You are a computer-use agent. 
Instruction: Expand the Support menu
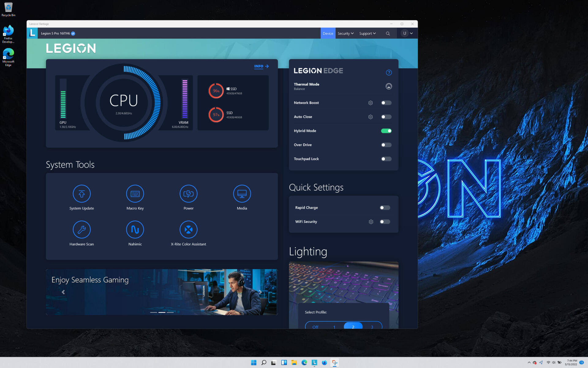(367, 33)
